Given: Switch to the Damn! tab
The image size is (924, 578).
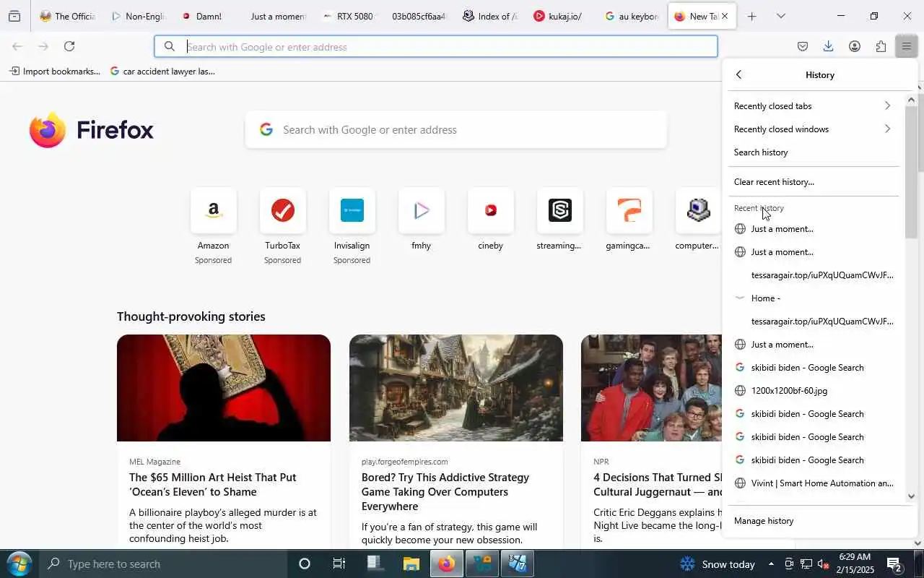Looking at the screenshot, I should pos(209,16).
